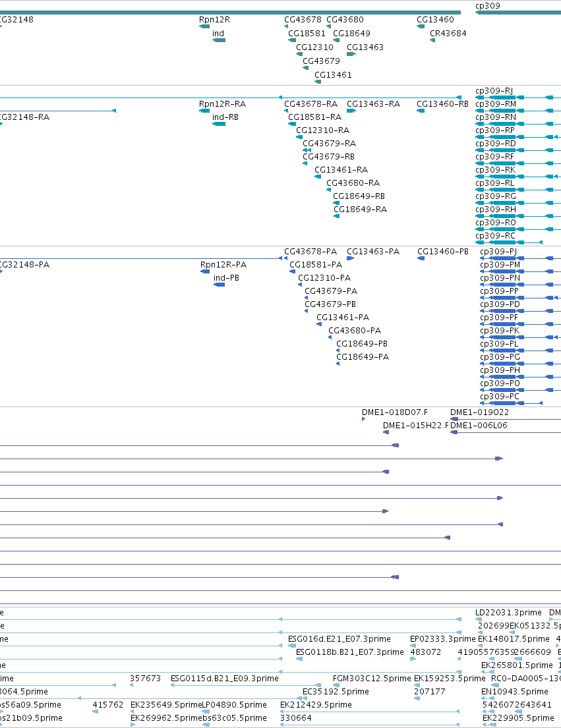Click transcript CG18581-RA
The image size is (561, 728).
[315, 117]
